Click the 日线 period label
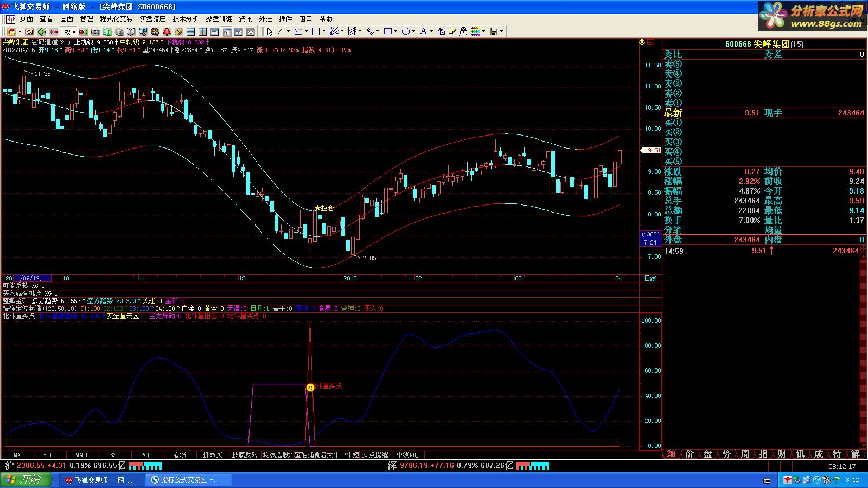This screenshot has height=488, width=868. (650, 278)
